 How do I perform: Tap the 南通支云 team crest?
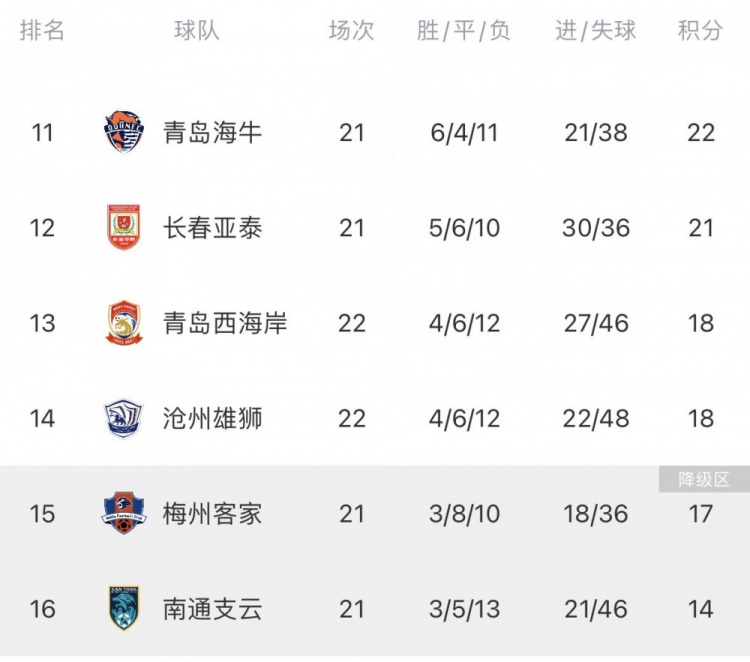[124, 608]
